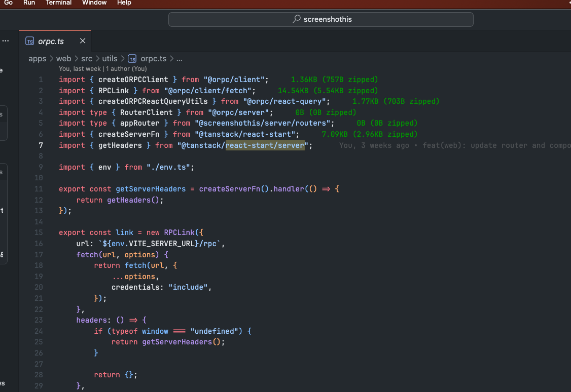Click 'VITE_SERVER_URL' on line 16
This screenshot has width=571, height=392.
pos(162,244)
